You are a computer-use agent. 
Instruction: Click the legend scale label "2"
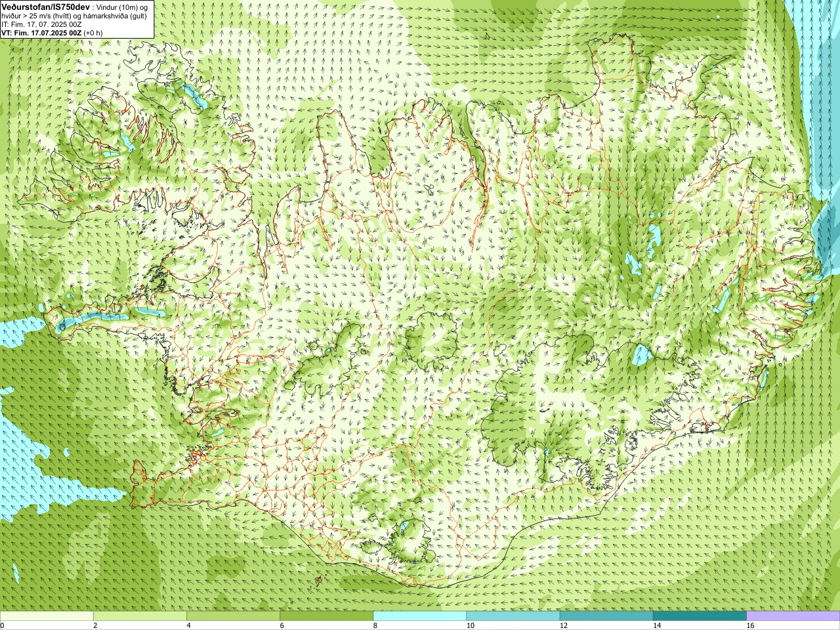tap(95, 625)
